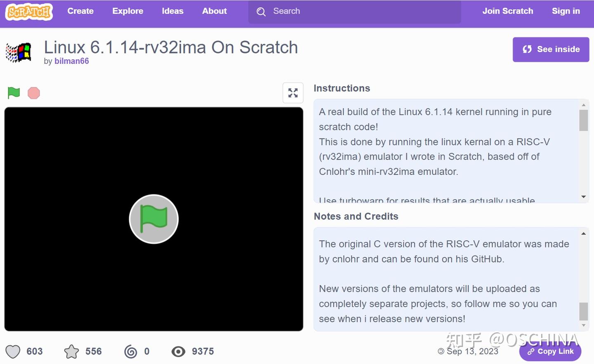The height and width of the screenshot is (364, 594).
Task: Open the Explore menu
Action: (x=127, y=11)
